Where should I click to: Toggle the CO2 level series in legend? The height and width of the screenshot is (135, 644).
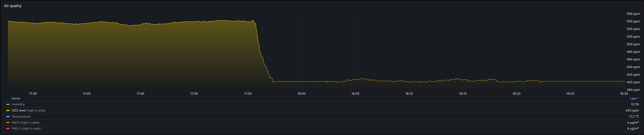(x=28, y=110)
